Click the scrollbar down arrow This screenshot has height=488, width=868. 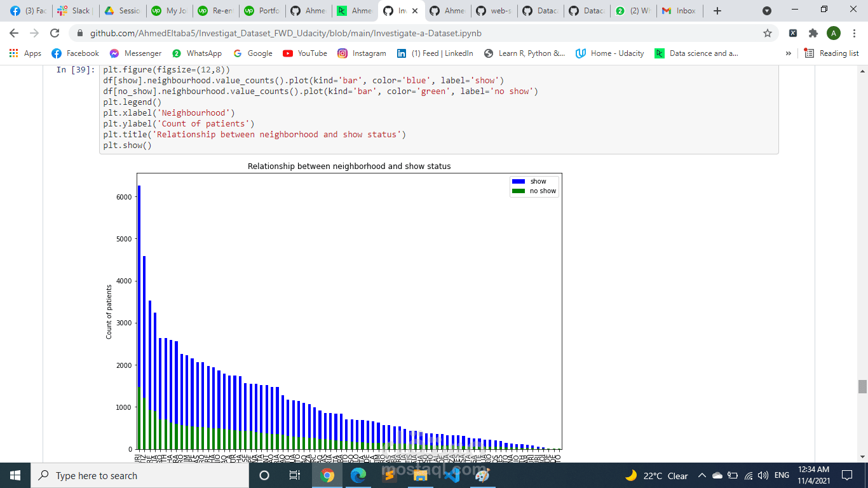point(862,457)
